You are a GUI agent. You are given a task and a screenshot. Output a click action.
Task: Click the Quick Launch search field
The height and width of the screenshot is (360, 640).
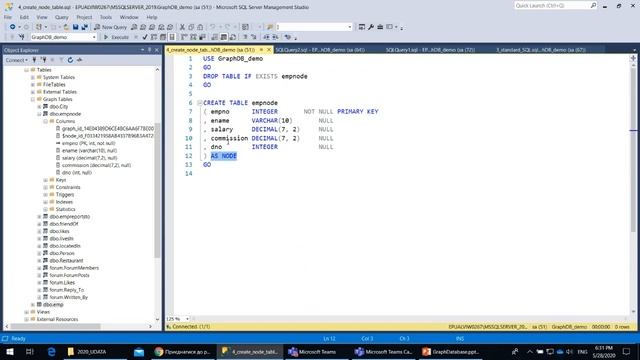click(551, 5)
